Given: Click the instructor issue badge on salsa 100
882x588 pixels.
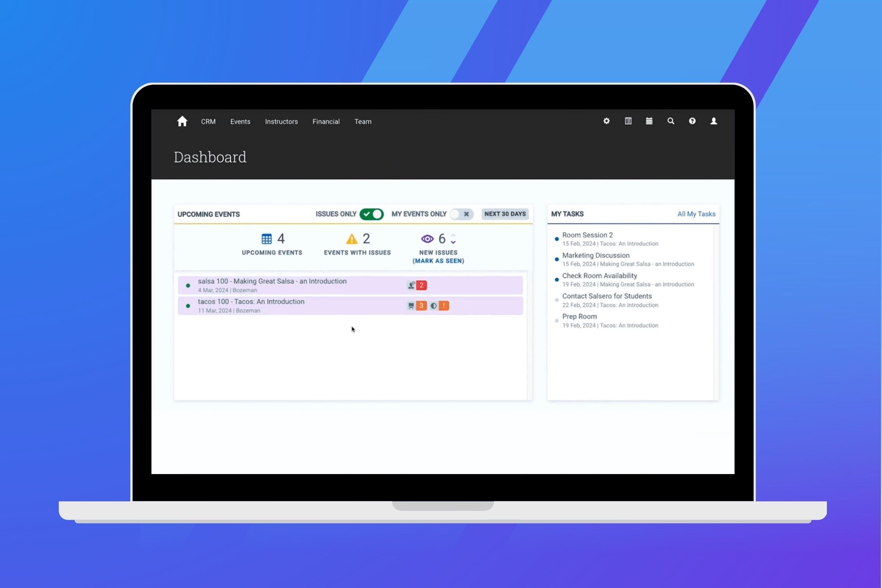Looking at the screenshot, I should [422, 285].
